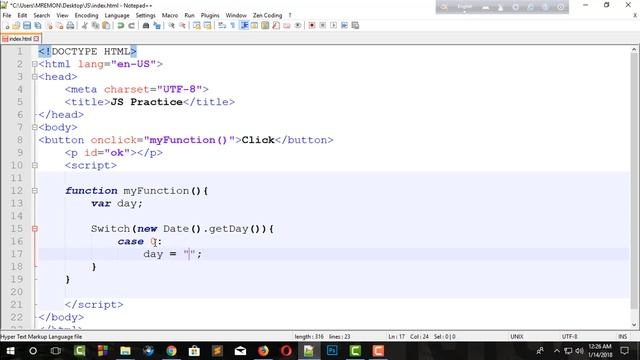The image size is (640, 360).
Task: Click the editor scrollbar up arrow
Action: pos(634,49)
